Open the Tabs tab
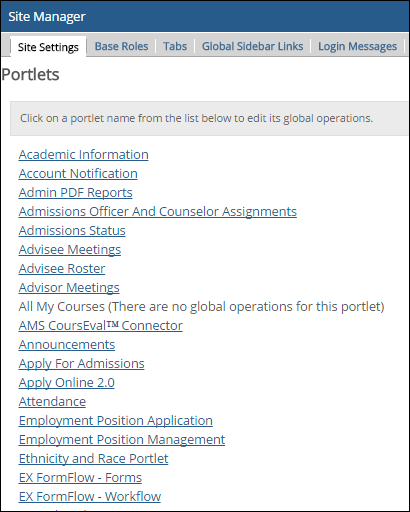This screenshot has width=410, height=512. (175, 46)
